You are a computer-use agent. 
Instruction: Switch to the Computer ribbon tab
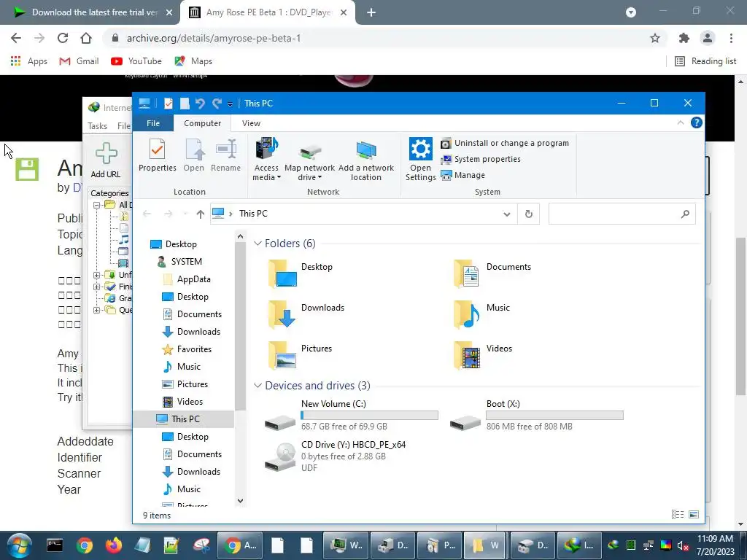[203, 123]
